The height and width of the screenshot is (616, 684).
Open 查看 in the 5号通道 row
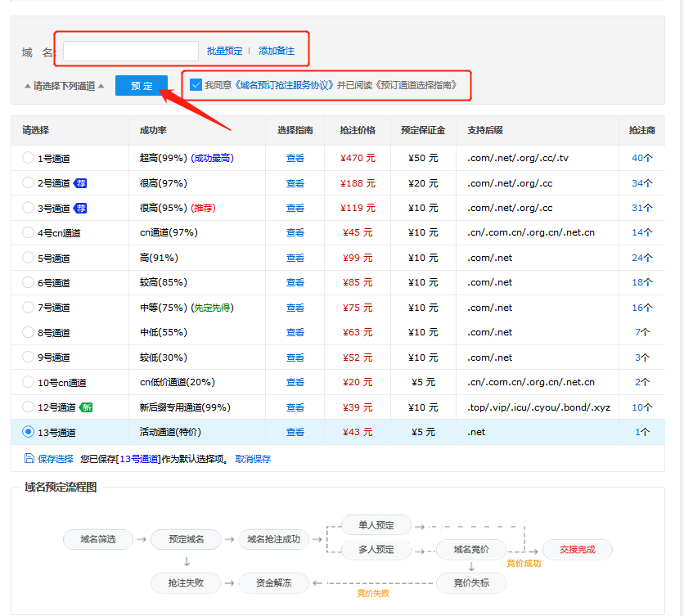pyautogui.click(x=295, y=258)
